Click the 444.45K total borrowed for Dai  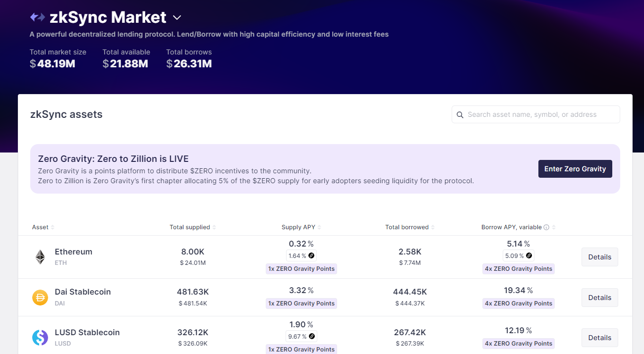[x=410, y=292]
